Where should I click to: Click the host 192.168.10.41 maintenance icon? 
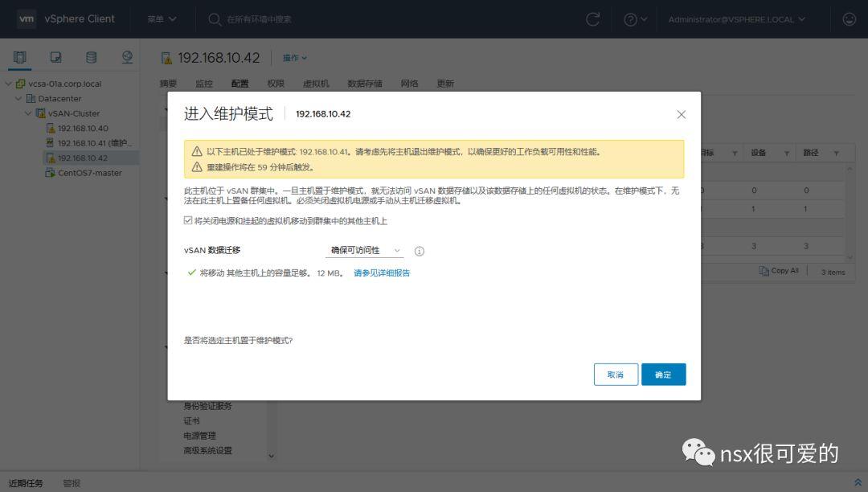tap(51, 143)
